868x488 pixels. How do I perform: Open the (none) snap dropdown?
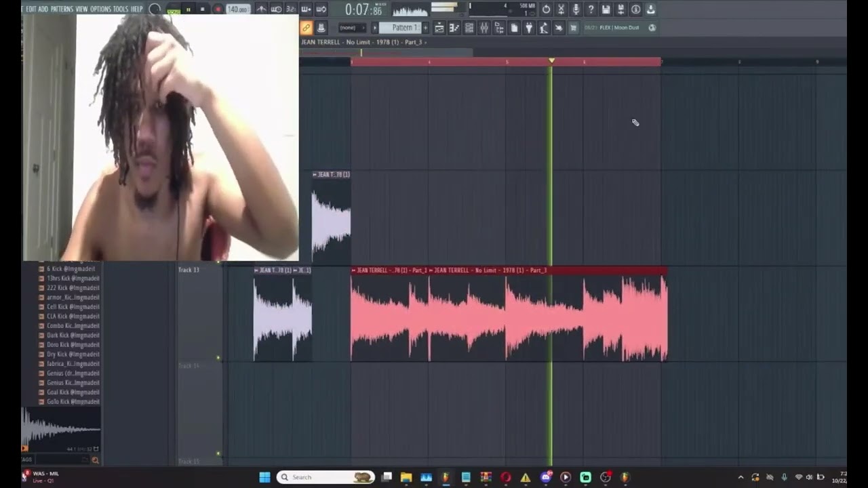[x=352, y=28]
